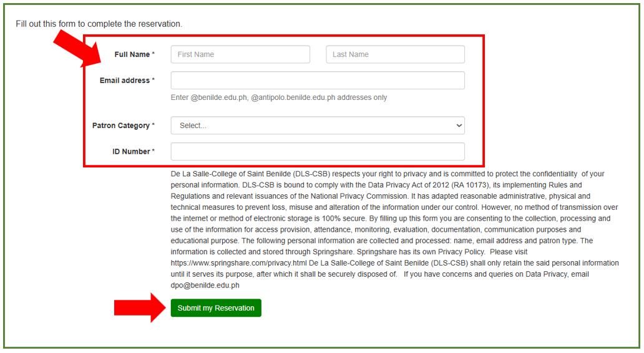Viewport: 644px width, 353px height.
Task: Focus the Email address text box
Action: (x=318, y=81)
